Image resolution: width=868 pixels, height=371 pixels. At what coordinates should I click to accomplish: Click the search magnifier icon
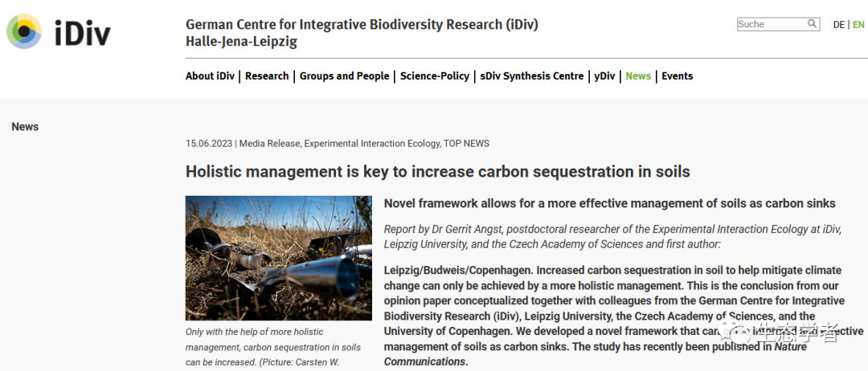813,24
